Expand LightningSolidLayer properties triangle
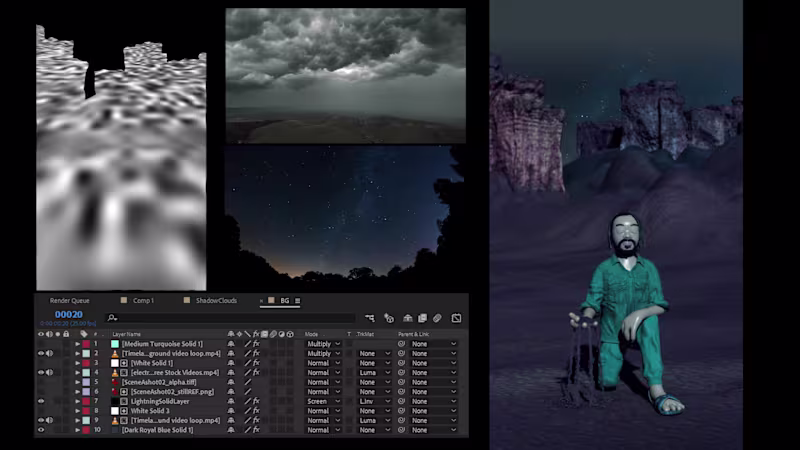 (78, 402)
